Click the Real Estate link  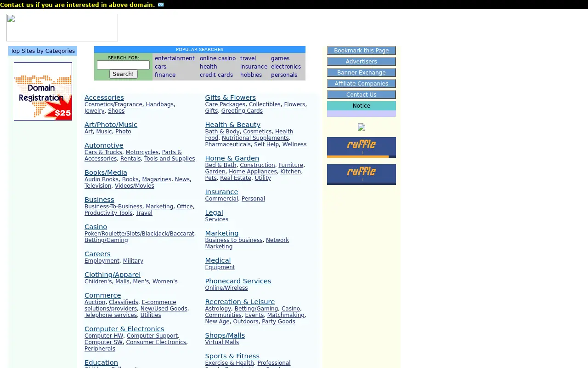[x=236, y=178]
